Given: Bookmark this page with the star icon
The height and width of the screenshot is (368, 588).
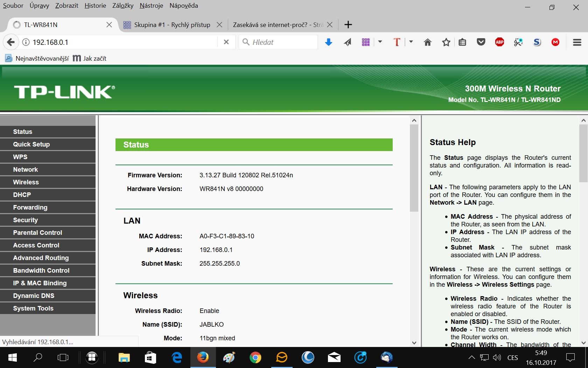Looking at the screenshot, I should tap(446, 42).
